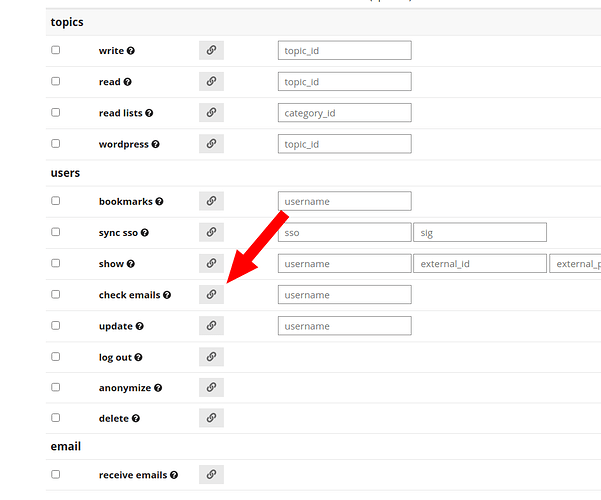This screenshot has height=500, width=601.
Task: Open help tooltip next to update
Action: tap(140, 326)
